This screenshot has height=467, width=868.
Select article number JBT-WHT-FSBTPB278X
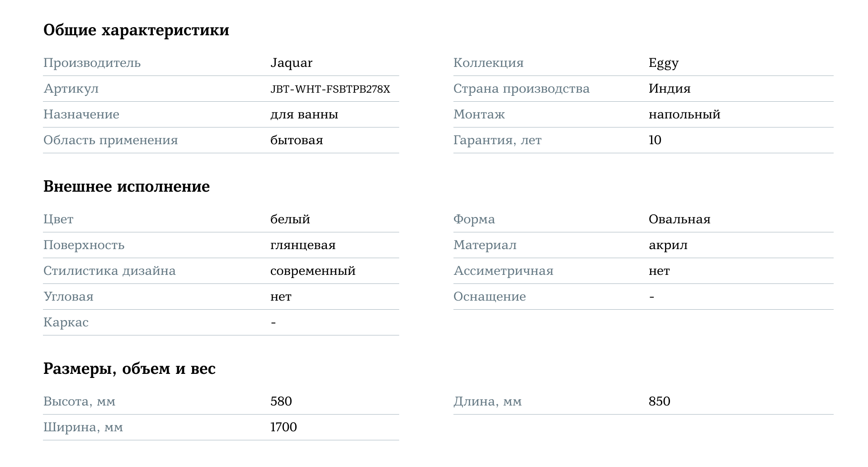[330, 89]
